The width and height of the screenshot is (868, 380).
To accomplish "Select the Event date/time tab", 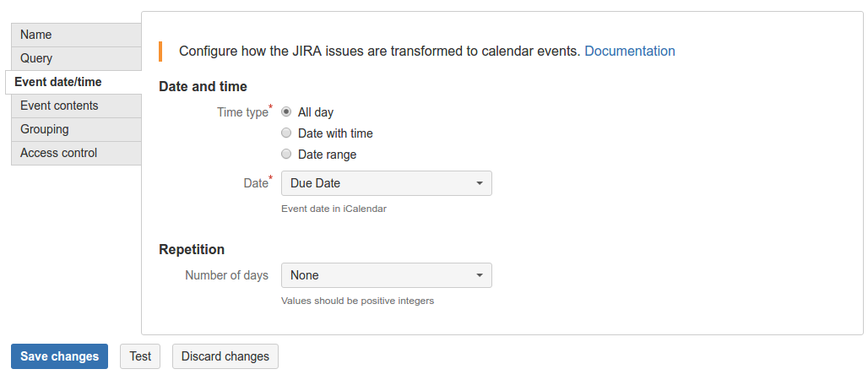I will coord(73,82).
